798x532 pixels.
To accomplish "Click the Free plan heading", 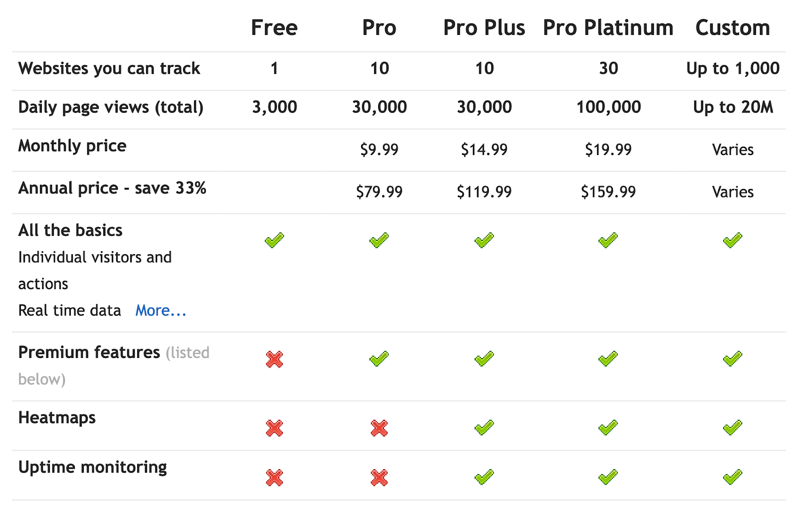I will (x=274, y=28).
